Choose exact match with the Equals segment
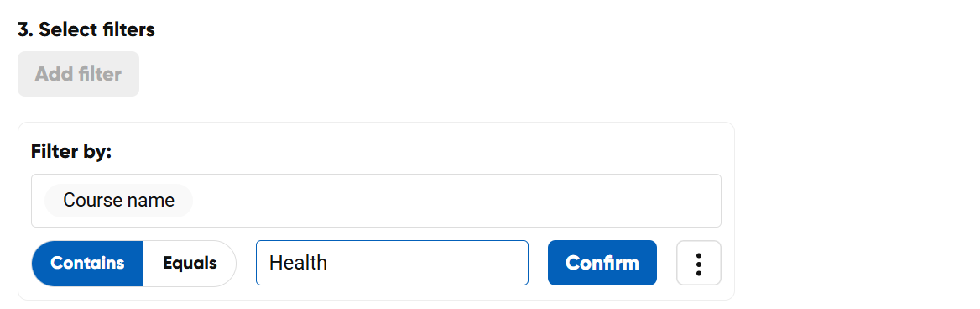Screen dimensions: 980x309 (x=190, y=264)
